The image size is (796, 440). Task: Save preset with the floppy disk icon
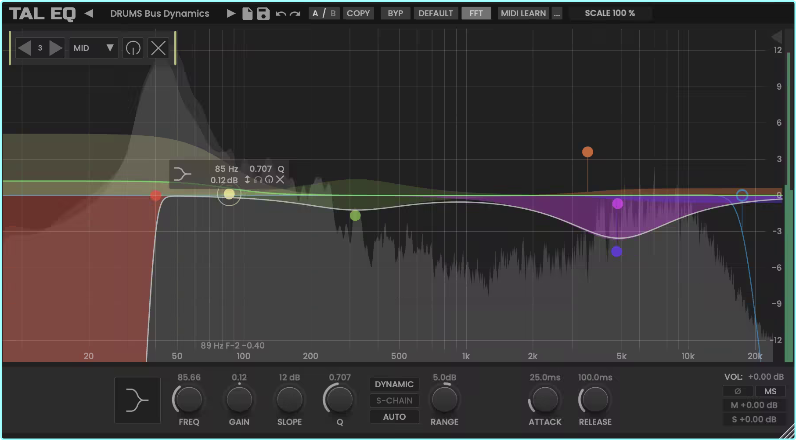(263, 14)
